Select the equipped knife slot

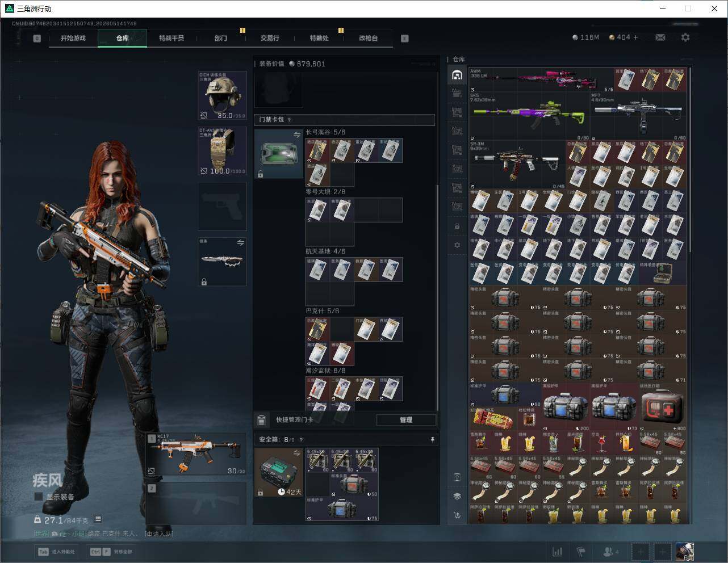(222, 262)
